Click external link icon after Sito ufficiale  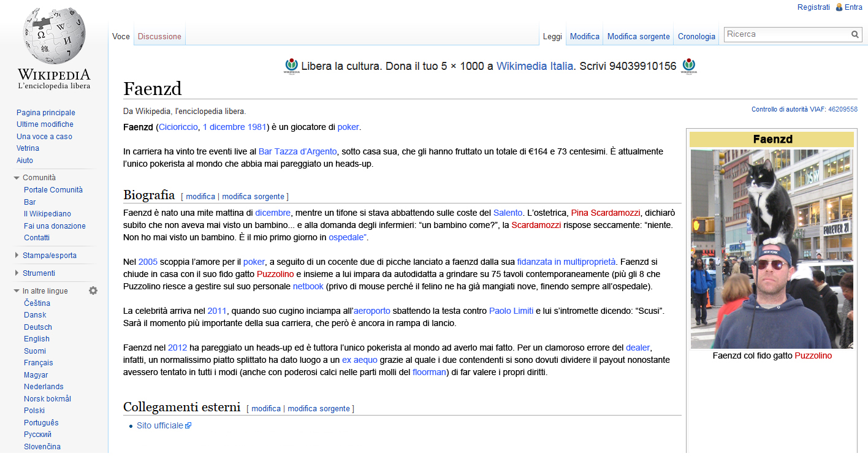tap(188, 425)
